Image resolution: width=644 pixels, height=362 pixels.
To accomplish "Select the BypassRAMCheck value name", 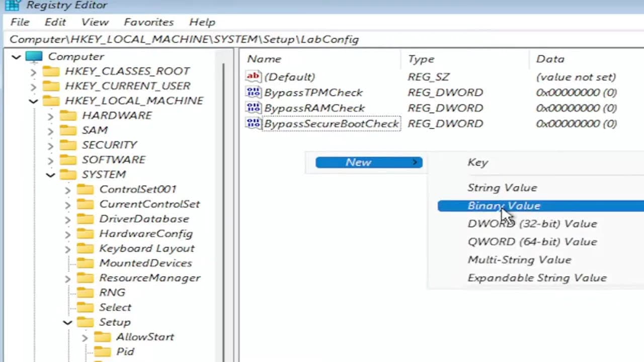I will [314, 108].
